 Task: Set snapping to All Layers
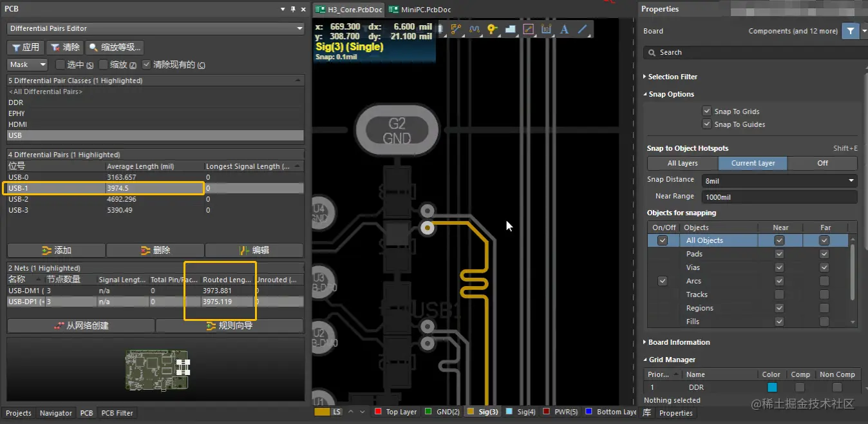(682, 163)
